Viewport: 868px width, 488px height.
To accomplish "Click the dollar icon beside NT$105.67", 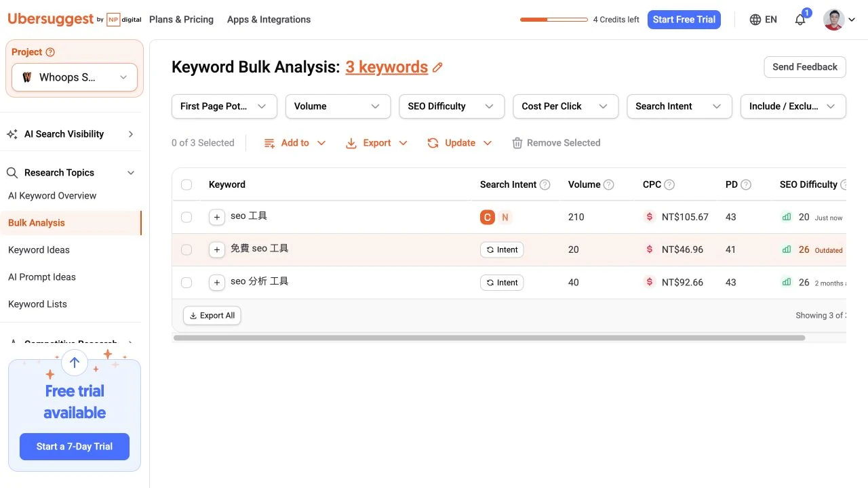I will [650, 217].
